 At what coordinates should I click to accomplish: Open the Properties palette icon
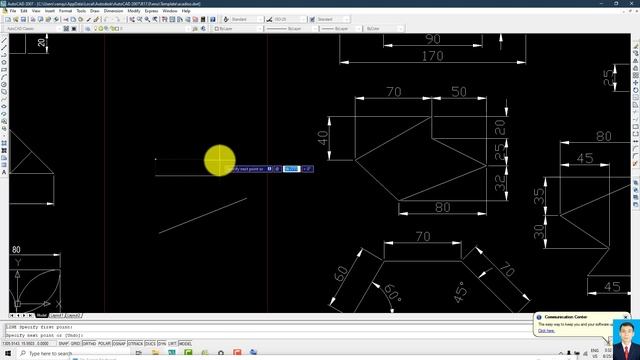tap(164, 20)
